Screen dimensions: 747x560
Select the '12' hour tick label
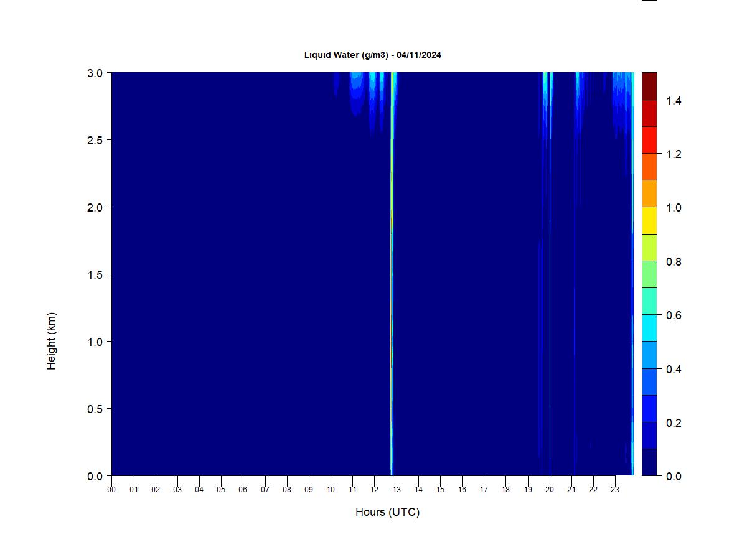[x=374, y=490]
